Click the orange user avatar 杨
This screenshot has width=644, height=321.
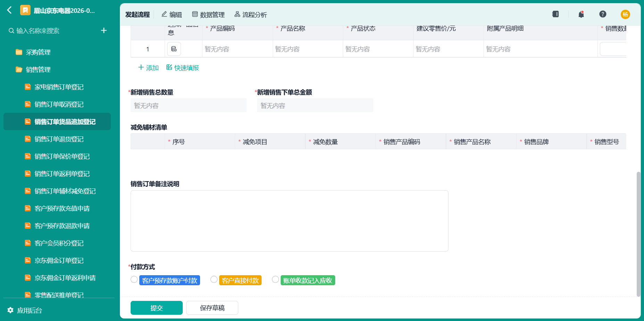point(625,14)
